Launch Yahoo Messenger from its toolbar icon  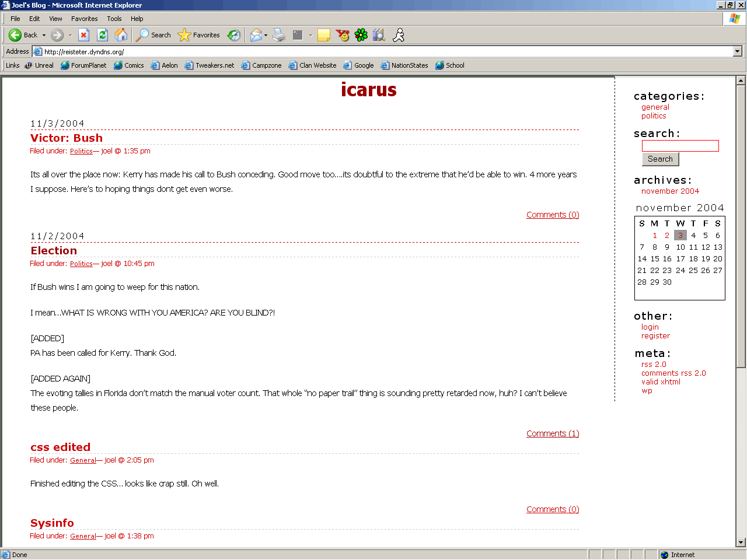(343, 35)
